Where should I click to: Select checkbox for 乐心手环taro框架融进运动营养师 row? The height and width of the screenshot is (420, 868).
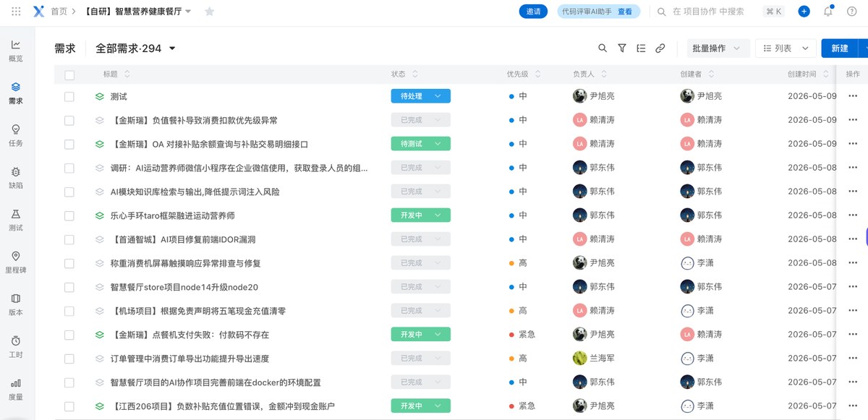coord(69,215)
